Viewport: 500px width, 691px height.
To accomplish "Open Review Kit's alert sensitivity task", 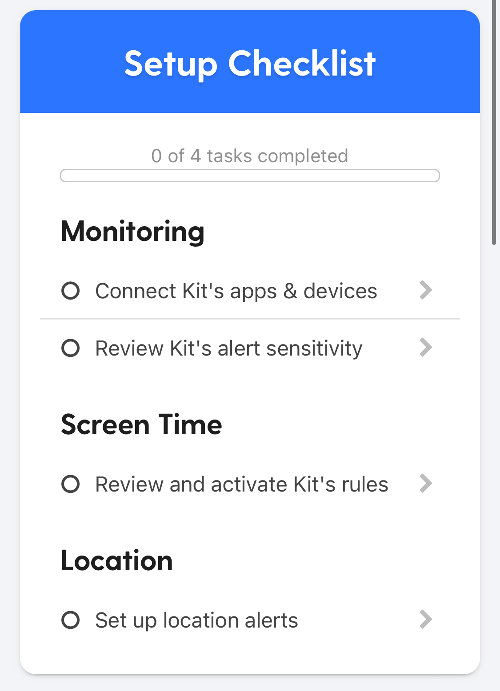I will [229, 349].
